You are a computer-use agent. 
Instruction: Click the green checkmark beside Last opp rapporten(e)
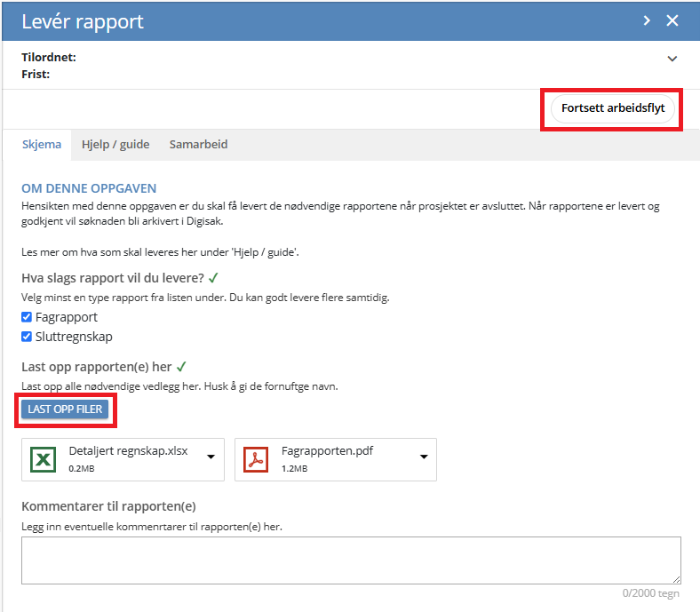[181, 367]
